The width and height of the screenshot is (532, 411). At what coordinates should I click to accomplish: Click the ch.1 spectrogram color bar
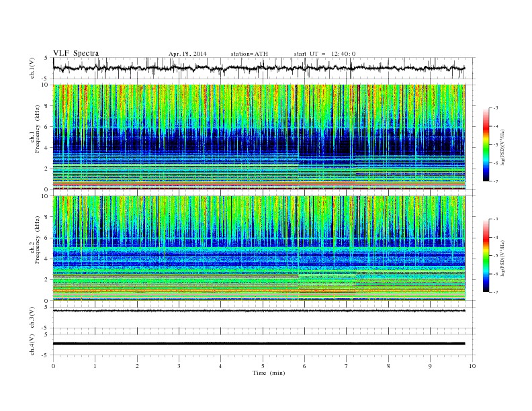point(486,144)
